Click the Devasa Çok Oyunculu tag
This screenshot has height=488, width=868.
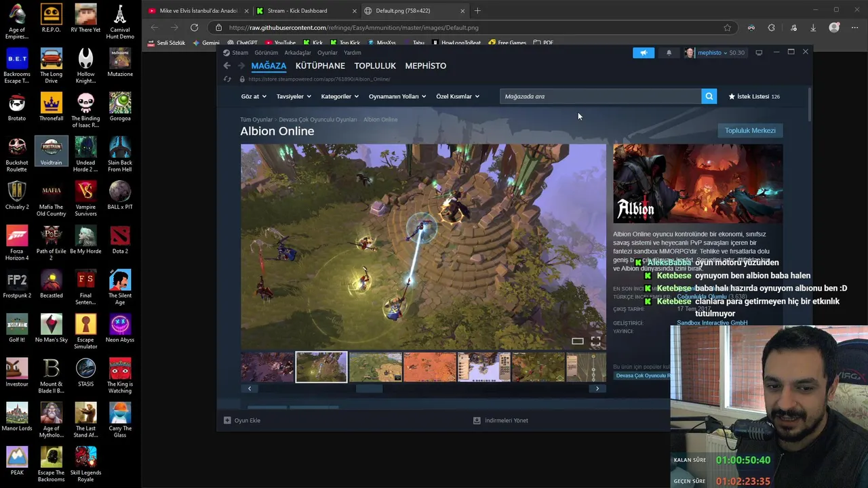click(642, 375)
